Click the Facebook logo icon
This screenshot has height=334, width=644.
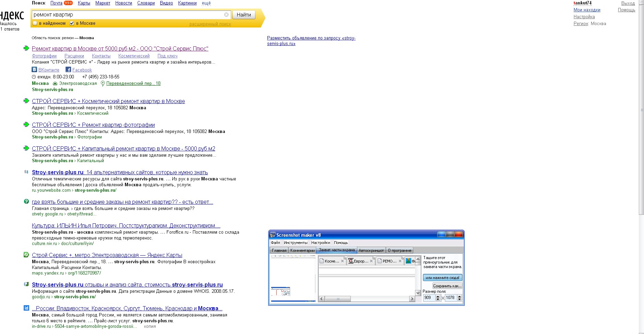[x=68, y=69]
